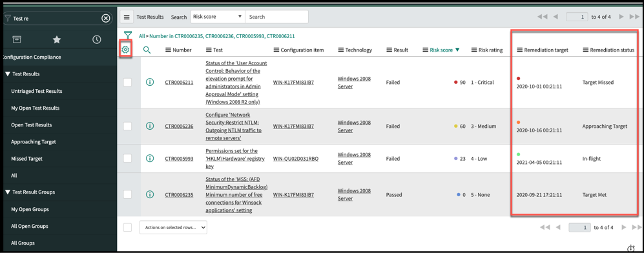
Task: Collapse the Test Result Groups section
Action: tap(7, 192)
